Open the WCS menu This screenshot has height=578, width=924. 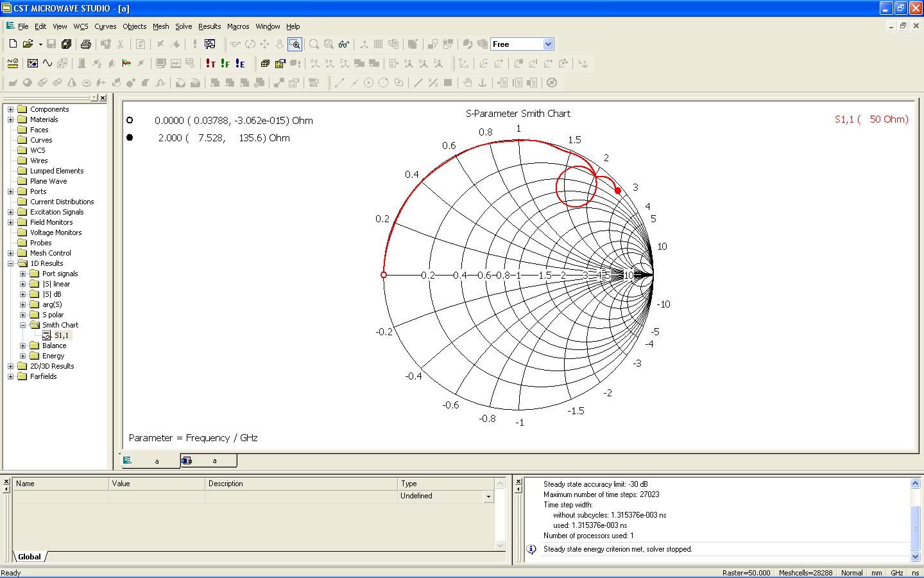click(x=81, y=26)
